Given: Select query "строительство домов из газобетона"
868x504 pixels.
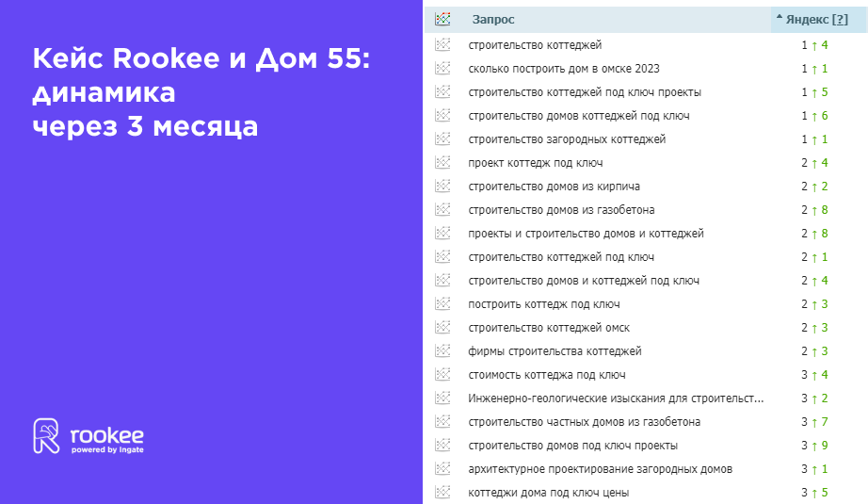Looking at the screenshot, I should point(561,210).
